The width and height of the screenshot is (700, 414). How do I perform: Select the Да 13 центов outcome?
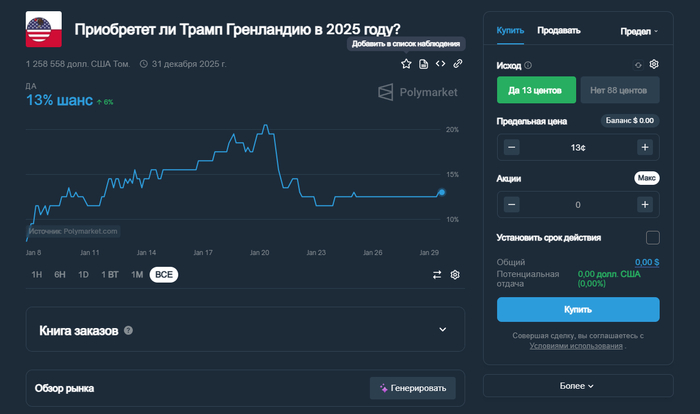(536, 90)
